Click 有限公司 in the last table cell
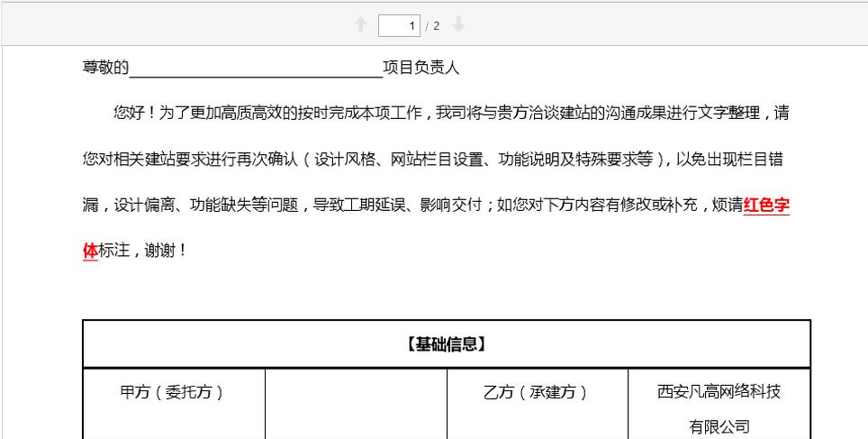 [719, 426]
